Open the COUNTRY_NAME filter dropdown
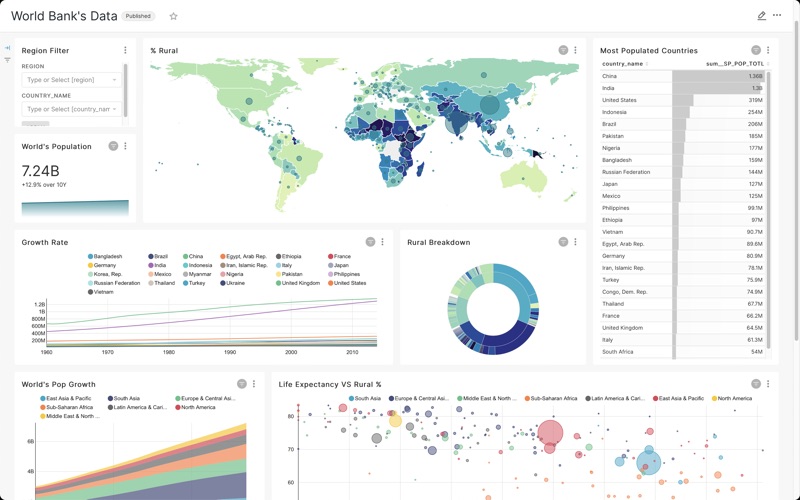The width and height of the screenshot is (800, 500). point(71,109)
